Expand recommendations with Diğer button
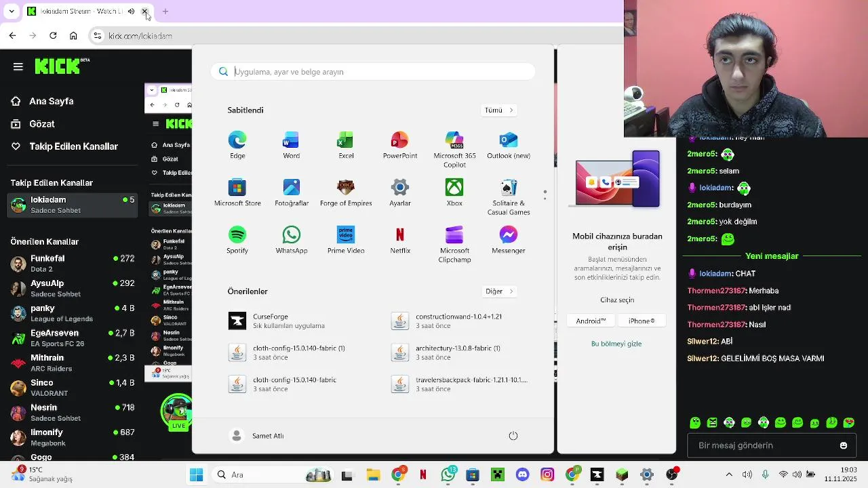This screenshot has height=488, width=868. (x=500, y=291)
